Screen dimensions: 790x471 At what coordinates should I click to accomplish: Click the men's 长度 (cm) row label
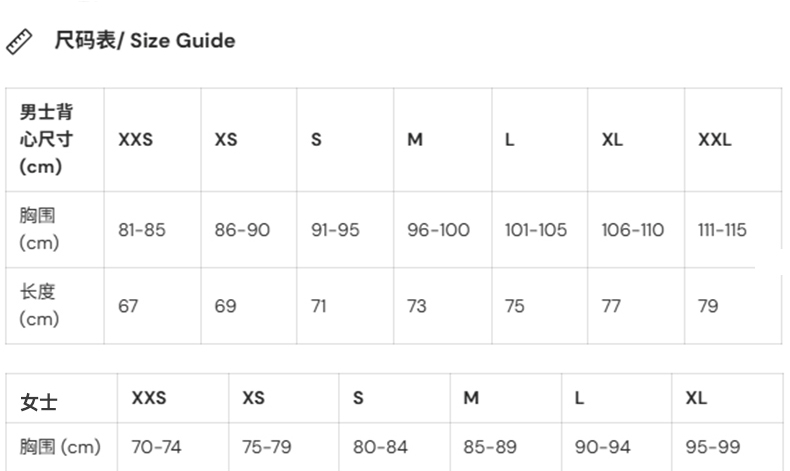click(40, 305)
